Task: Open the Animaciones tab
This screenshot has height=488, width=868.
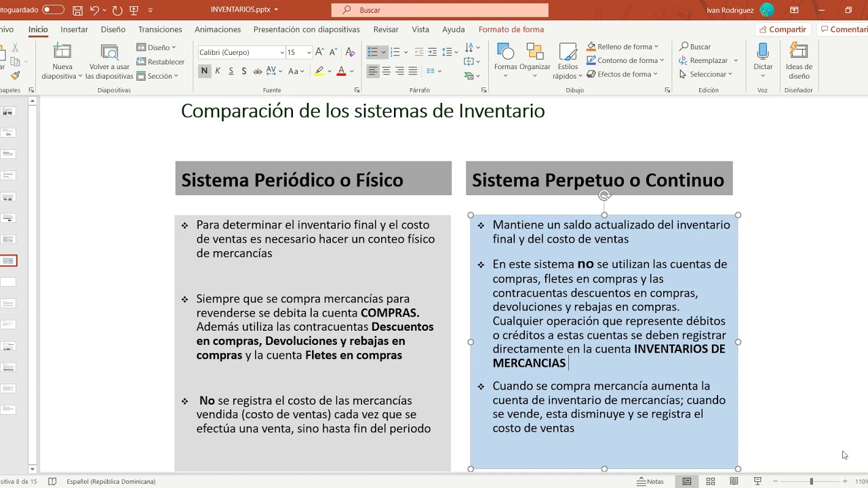Action: point(218,30)
